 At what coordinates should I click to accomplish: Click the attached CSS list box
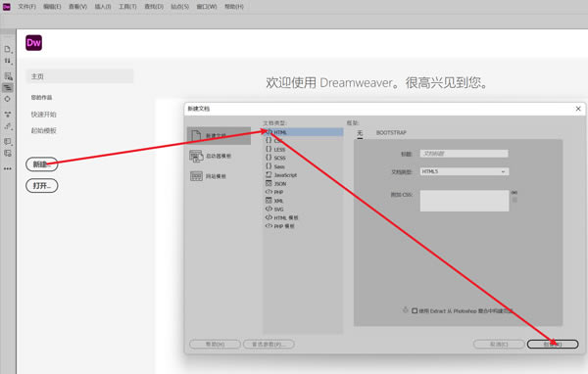click(x=465, y=201)
